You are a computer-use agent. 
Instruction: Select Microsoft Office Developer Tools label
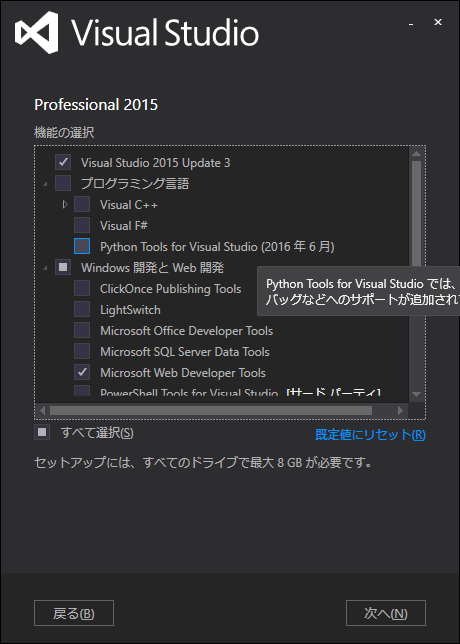(x=186, y=331)
